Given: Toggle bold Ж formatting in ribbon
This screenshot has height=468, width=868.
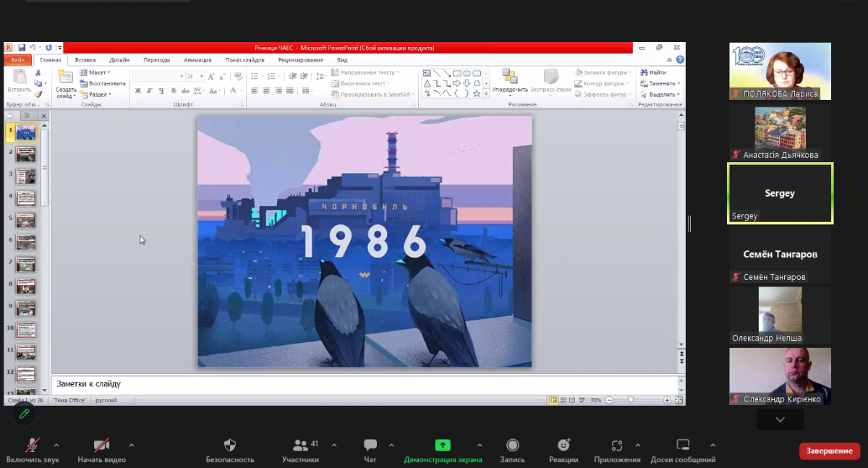Looking at the screenshot, I should [x=137, y=90].
